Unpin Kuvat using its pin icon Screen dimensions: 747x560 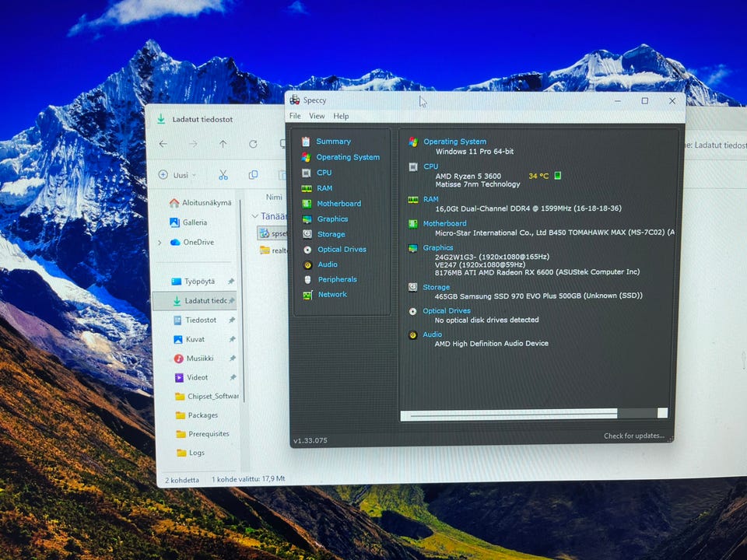[232, 339]
